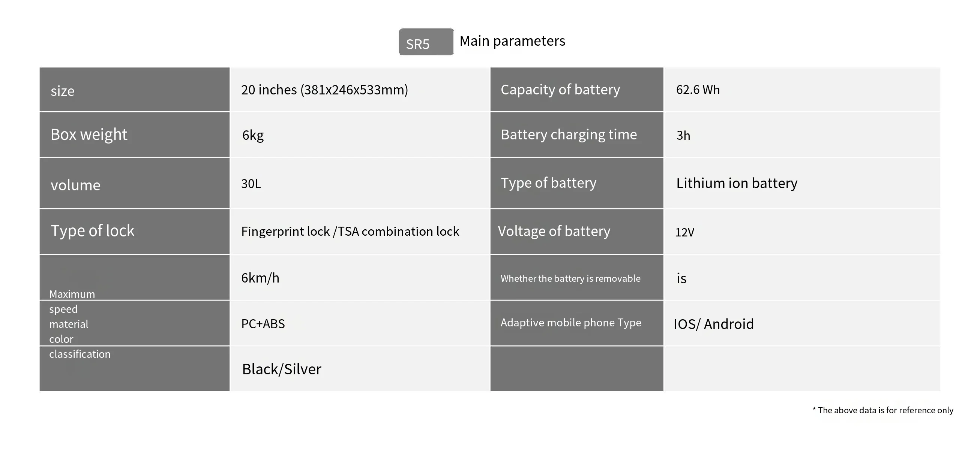Select the Box weight label
The width and height of the screenshot is (980, 474).
point(89,135)
